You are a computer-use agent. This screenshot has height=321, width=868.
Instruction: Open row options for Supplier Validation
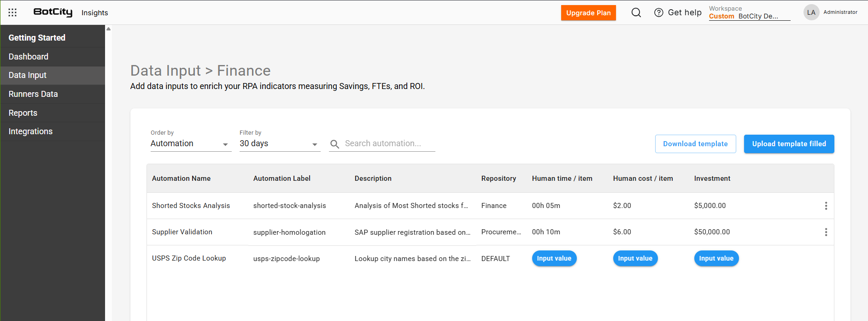[826, 232]
